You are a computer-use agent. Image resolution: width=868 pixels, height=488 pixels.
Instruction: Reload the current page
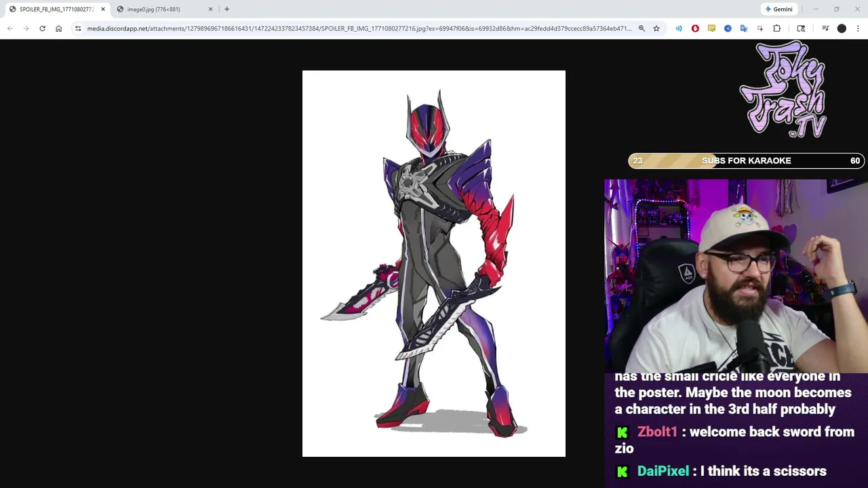point(42,28)
